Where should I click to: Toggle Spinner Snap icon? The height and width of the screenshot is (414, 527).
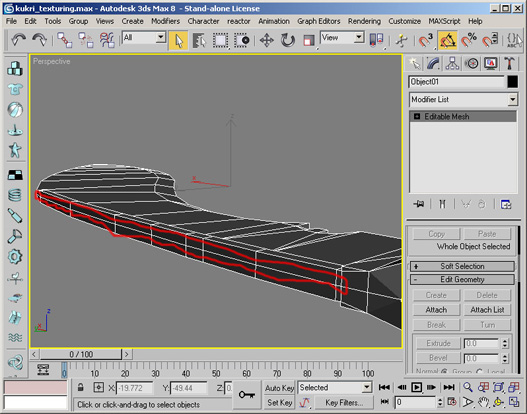[490, 40]
